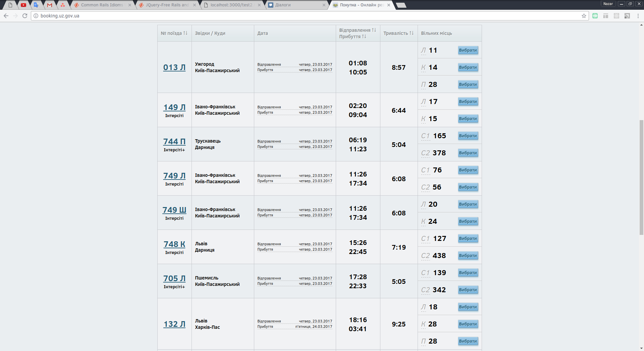The image size is (644, 351).
Task: Click the page vertical scrollbar
Action: pos(641,177)
